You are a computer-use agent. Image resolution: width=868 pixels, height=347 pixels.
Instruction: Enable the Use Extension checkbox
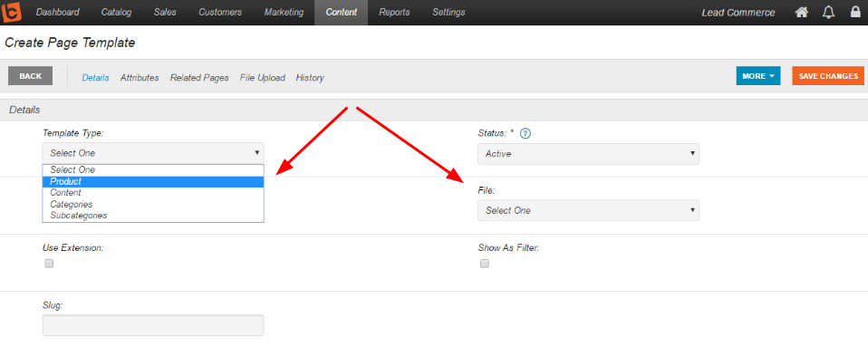tap(49, 264)
